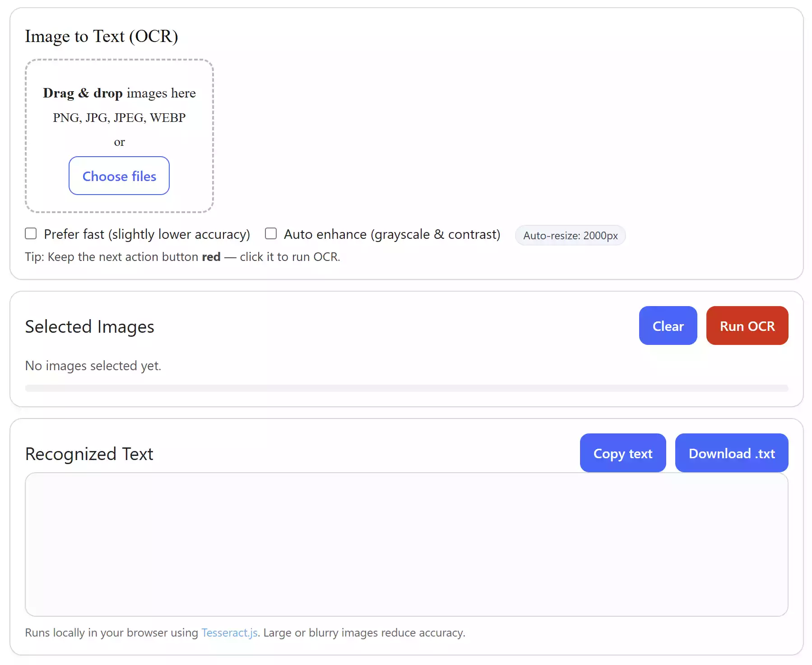Focus the Recognized Text output box
The width and height of the screenshot is (812, 665).
(406, 544)
